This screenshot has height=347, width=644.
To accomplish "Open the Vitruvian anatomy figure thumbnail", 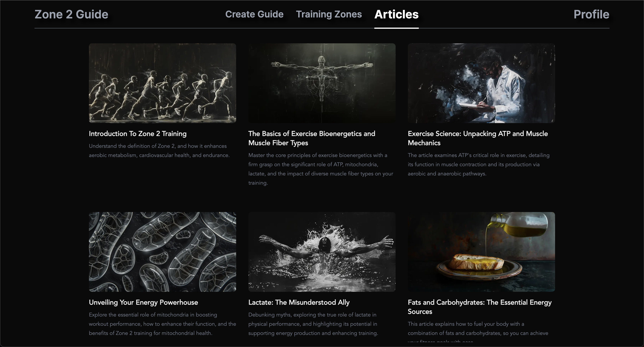I will [322, 83].
